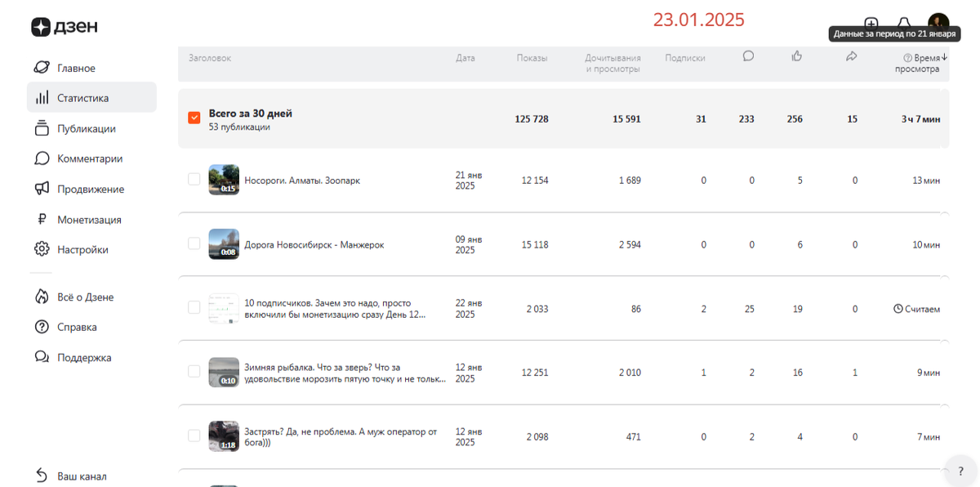Image resolution: width=980 pixels, height=487 pixels.
Task: Check the 10 подписчиков row checkbox
Action: pyautogui.click(x=194, y=307)
